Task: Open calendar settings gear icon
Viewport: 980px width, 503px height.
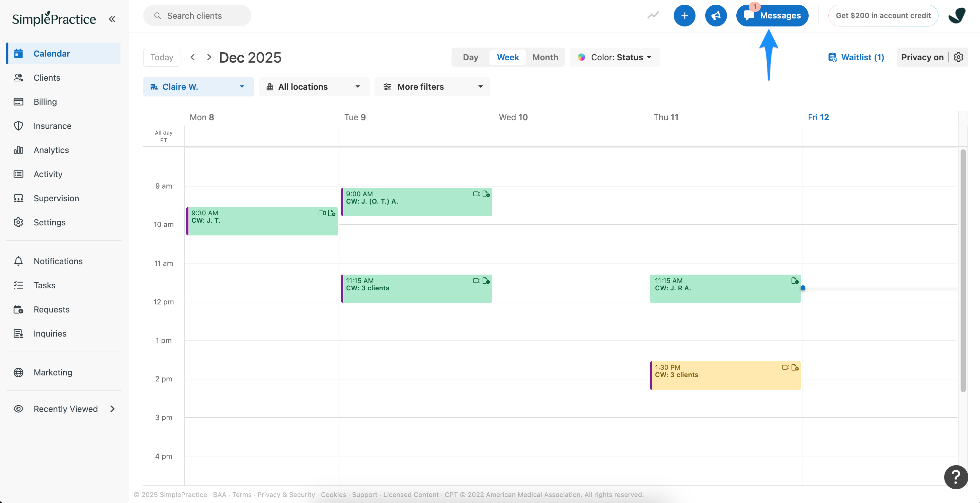Action: (x=958, y=57)
